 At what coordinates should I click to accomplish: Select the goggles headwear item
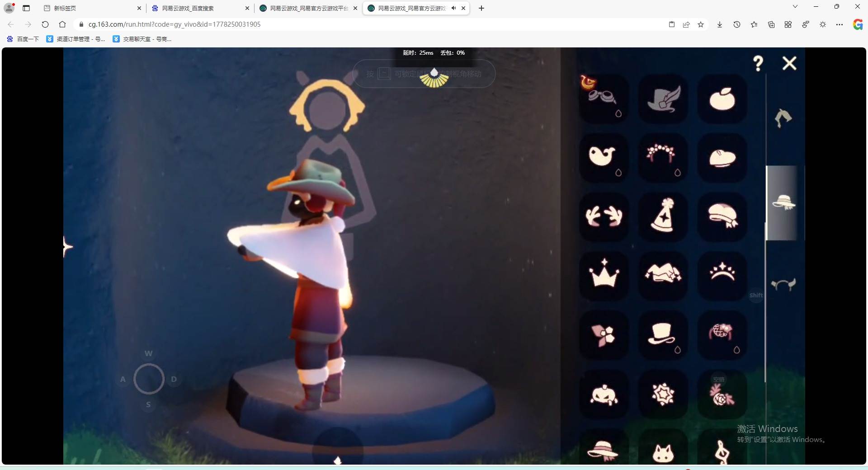(x=604, y=99)
